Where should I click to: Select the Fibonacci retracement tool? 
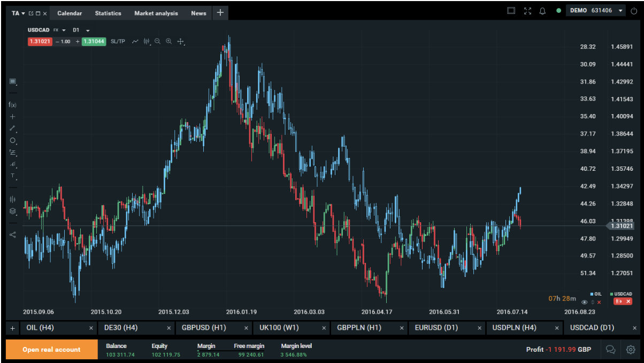(x=12, y=152)
